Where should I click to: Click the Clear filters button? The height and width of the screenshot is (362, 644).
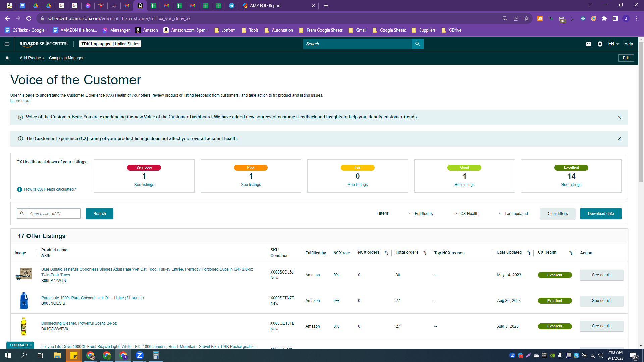tap(558, 214)
